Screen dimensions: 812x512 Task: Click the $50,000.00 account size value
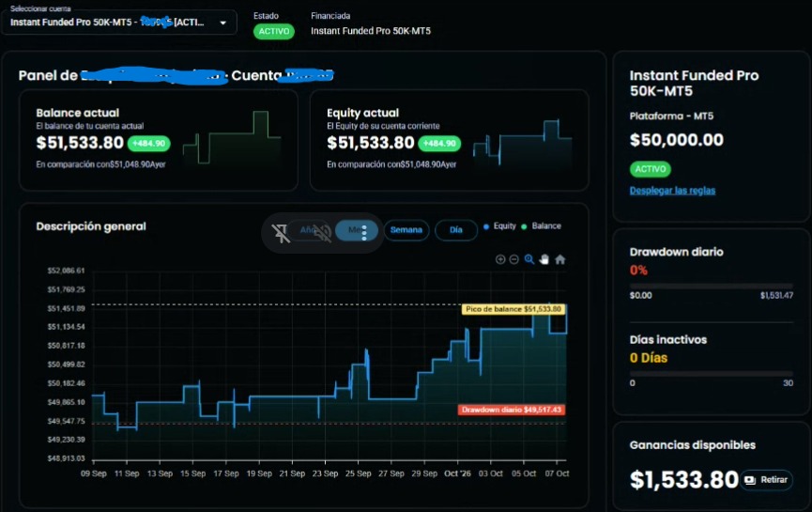(x=676, y=140)
